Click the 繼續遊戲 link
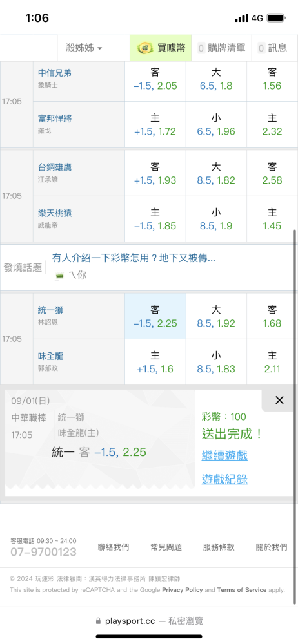The image size is (298, 644). click(x=224, y=455)
